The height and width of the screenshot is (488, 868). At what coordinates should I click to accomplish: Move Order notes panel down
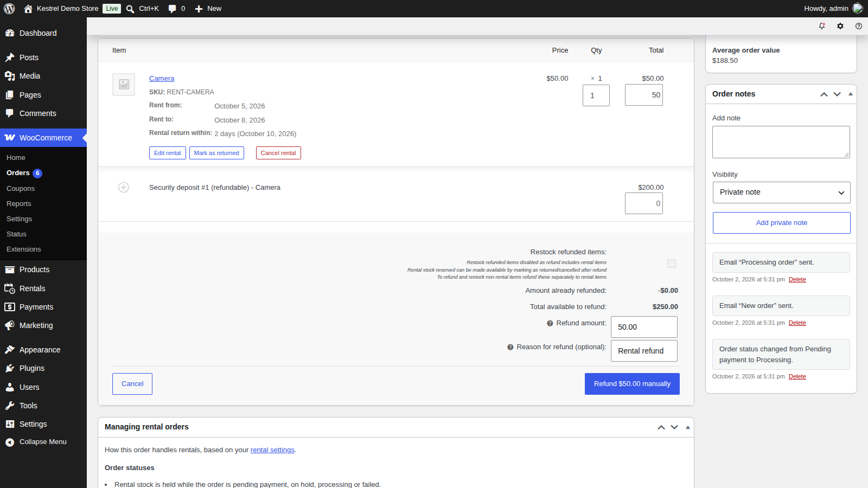(x=837, y=94)
